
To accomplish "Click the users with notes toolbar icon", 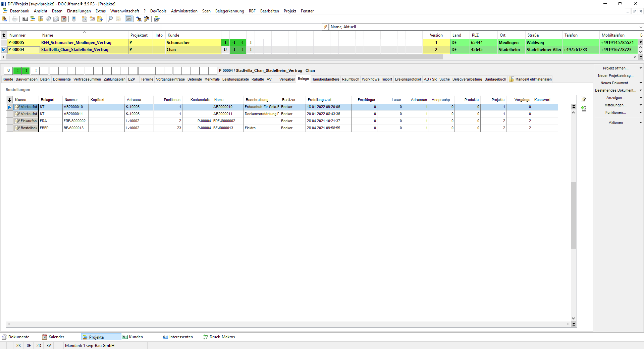I will [x=147, y=19].
